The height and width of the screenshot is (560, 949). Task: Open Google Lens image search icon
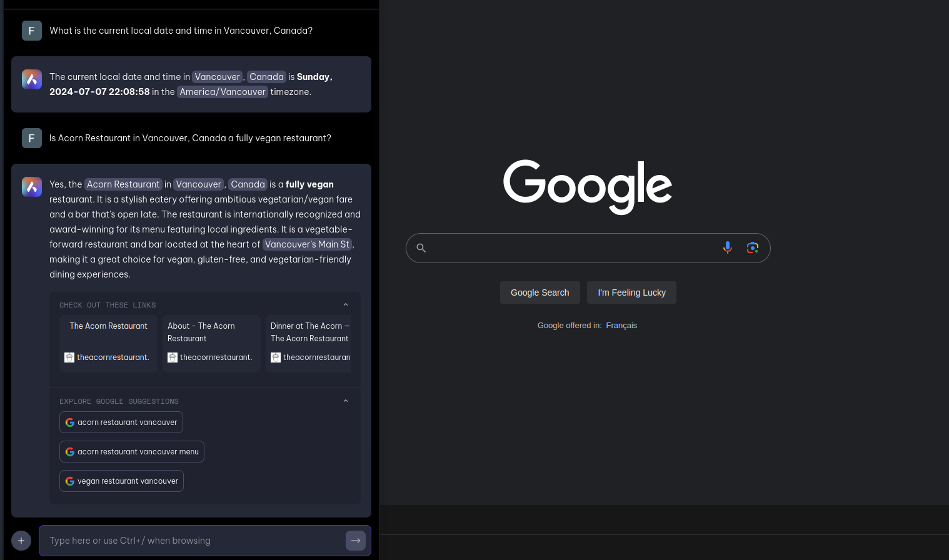[753, 247]
